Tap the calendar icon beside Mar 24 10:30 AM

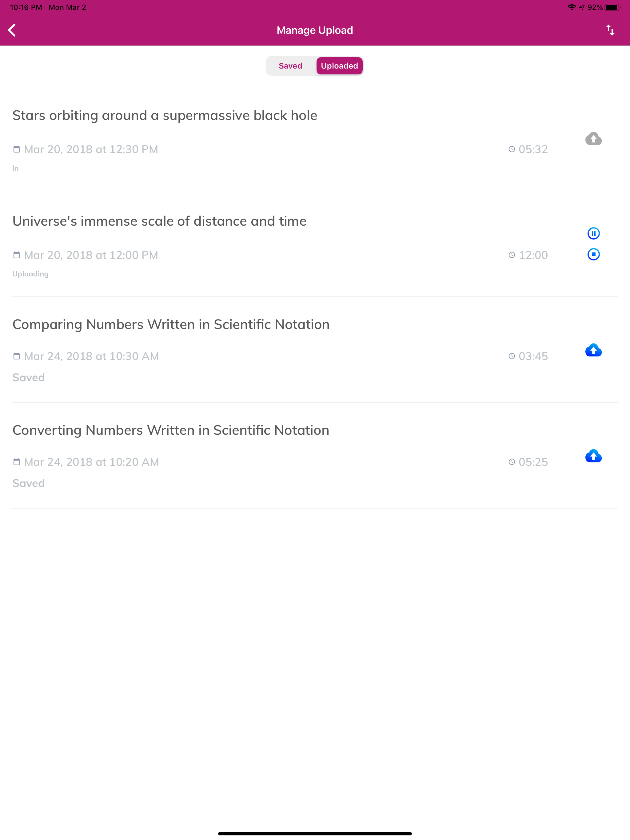tap(16, 356)
